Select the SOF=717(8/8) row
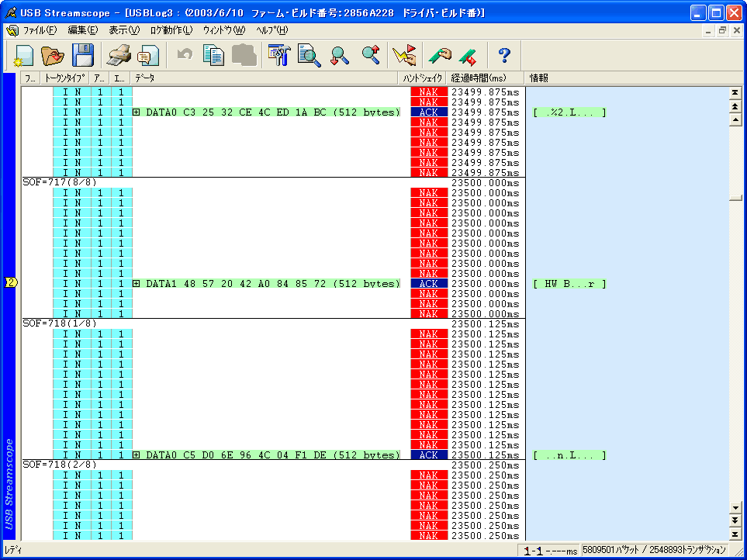747x560 pixels. coord(274,183)
